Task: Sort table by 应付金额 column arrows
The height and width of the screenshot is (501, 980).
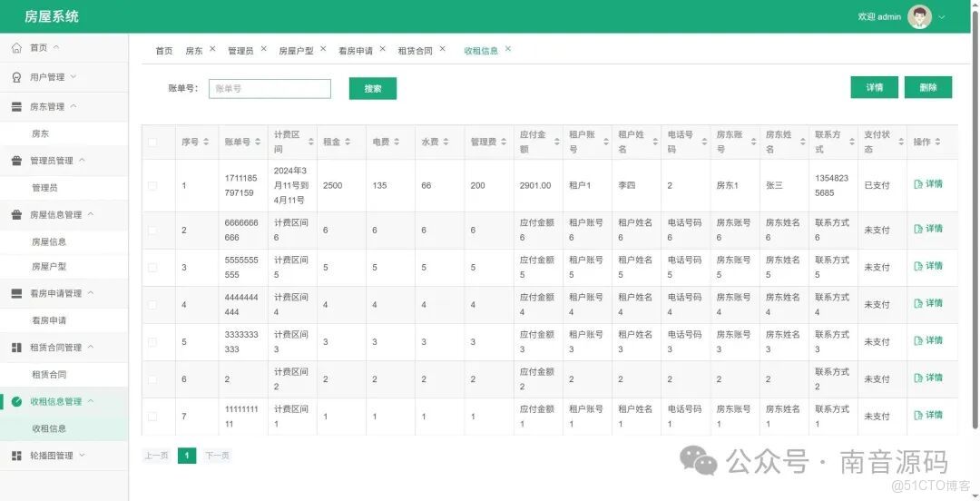Action: pos(556,142)
